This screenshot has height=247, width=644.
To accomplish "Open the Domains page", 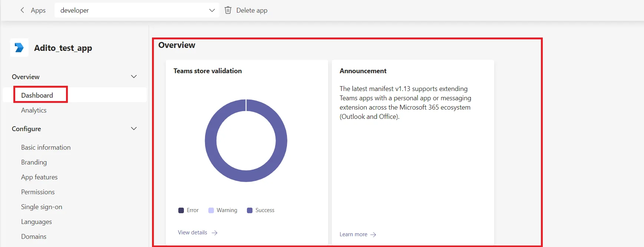I will pos(34,237).
